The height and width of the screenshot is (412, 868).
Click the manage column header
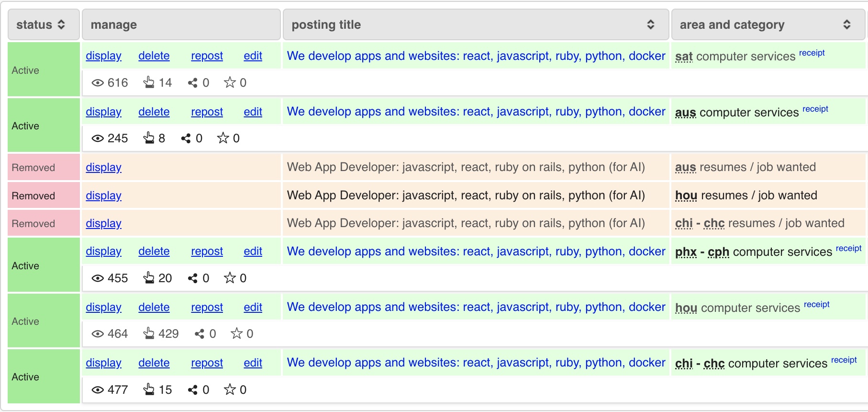click(114, 24)
